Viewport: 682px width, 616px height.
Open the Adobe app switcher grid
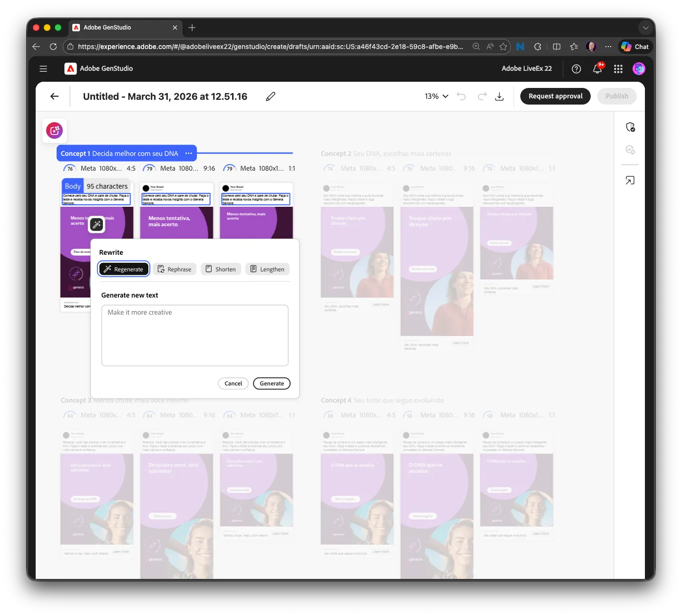coord(618,69)
